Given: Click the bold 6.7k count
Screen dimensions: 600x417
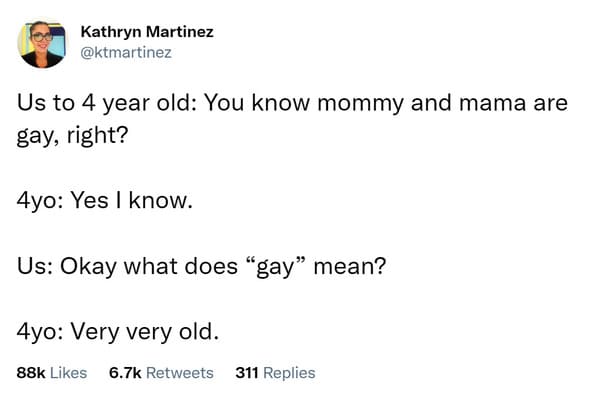Looking at the screenshot, I should 123,373.
